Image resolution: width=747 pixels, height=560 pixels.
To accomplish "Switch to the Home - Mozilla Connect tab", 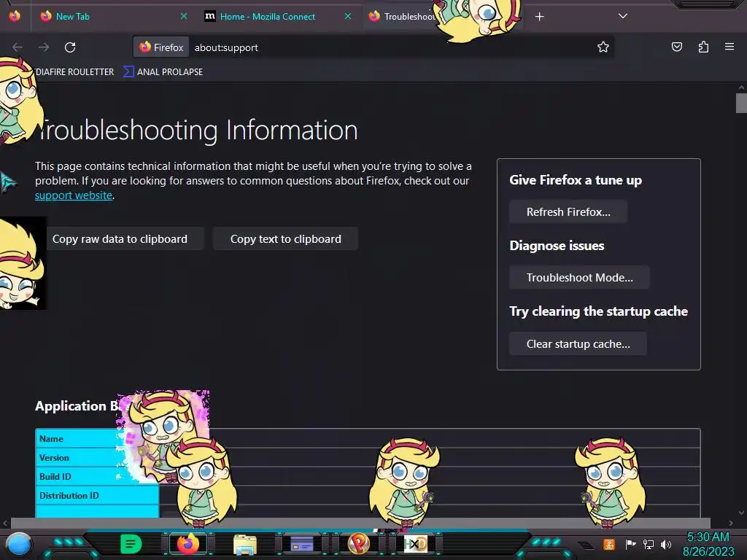I will [x=279, y=16].
